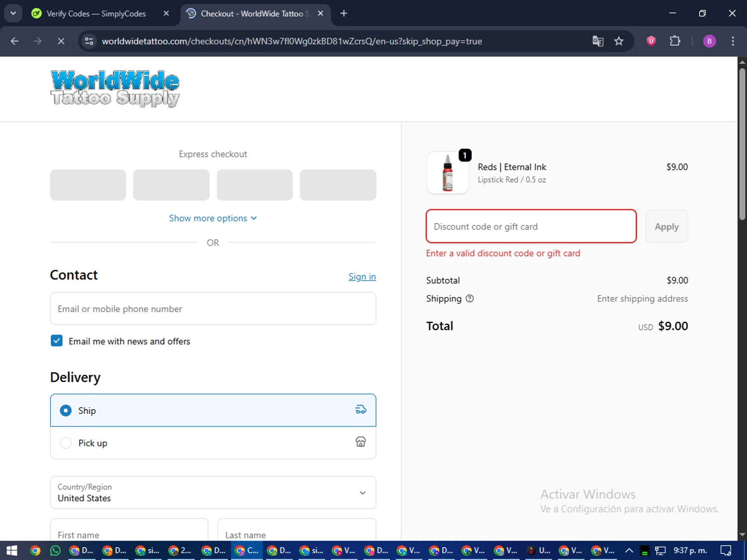
Task: Click the scrollbar up arrow
Action: (x=742, y=62)
